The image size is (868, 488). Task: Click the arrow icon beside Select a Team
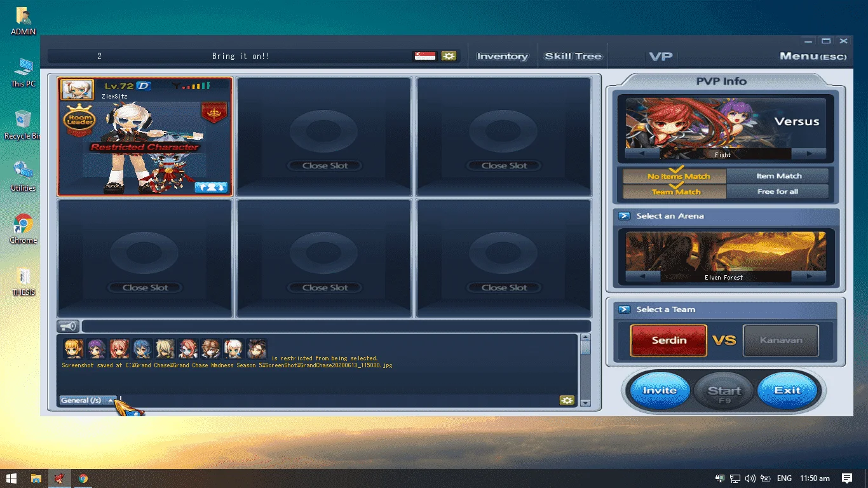tap(624, 309)
